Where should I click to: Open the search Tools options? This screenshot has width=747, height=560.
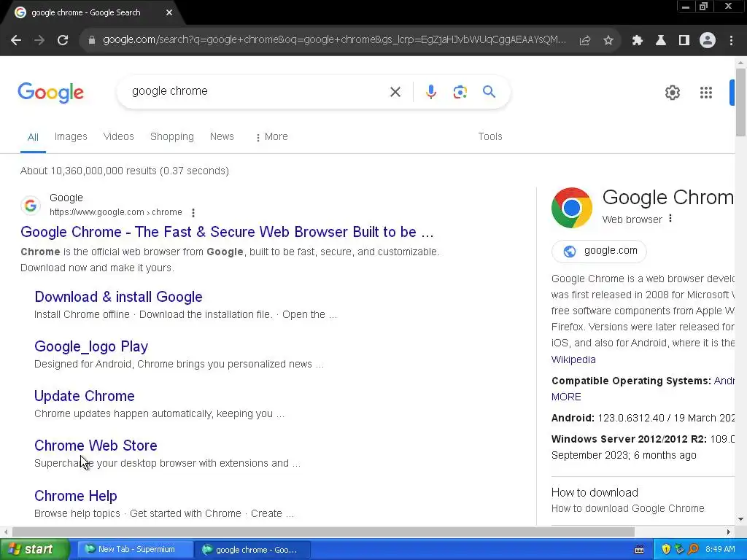coord(490,136)
